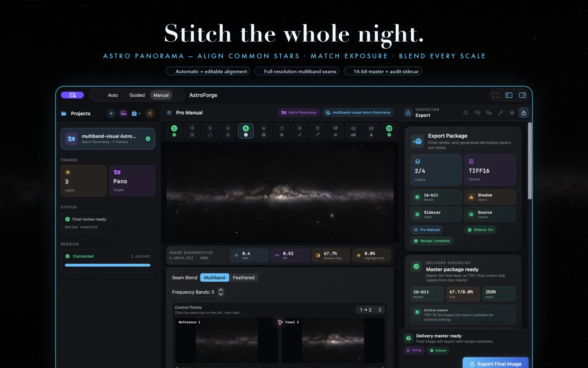Screen dimensions: 588x368
Task: Add a new project with plus icon
Action: point(111,113)
